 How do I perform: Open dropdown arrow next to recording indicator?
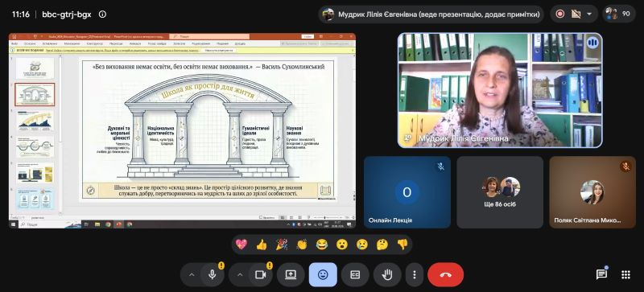[x=589, y=14]
